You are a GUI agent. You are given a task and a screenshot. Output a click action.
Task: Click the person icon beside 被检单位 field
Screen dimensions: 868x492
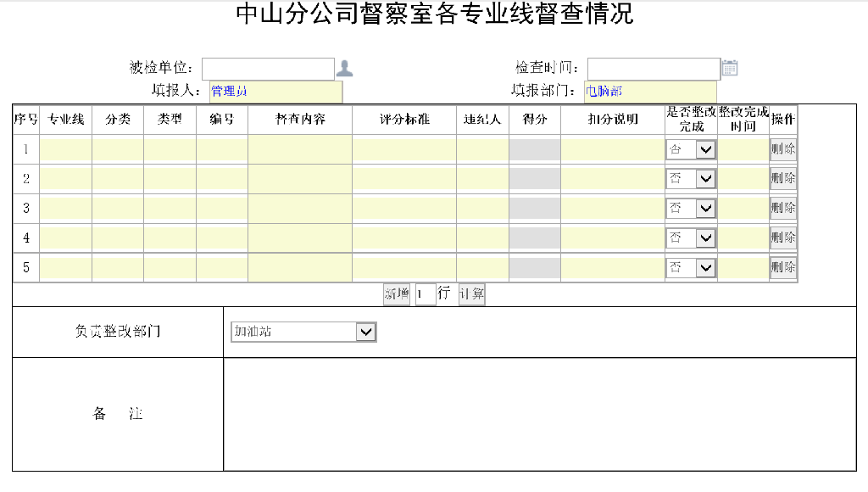click(x=345, y=69)
